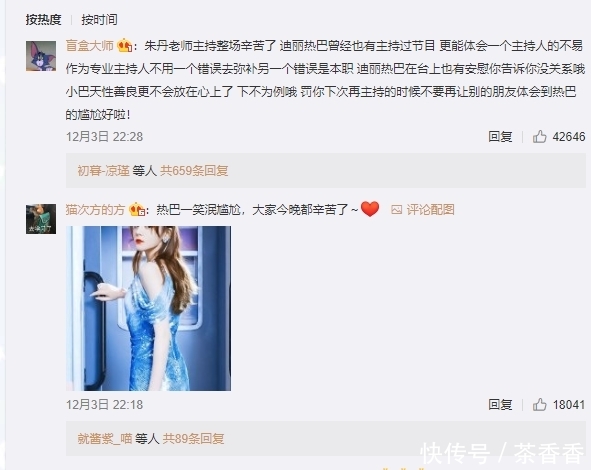Click the 评论配图 picture icon
The width and height of the screenshot is (591, 470).
click(397, 210)
